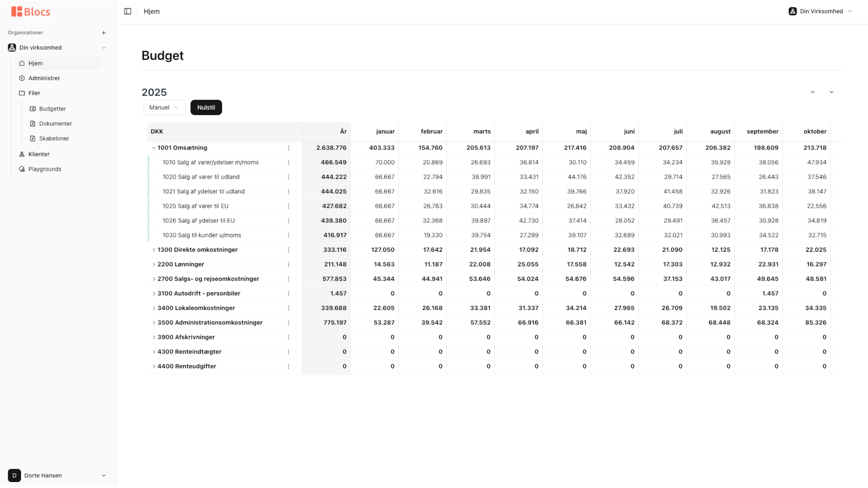Open three-dot menu for 1025 Salg af varer til EU

(x=288, y=206)
